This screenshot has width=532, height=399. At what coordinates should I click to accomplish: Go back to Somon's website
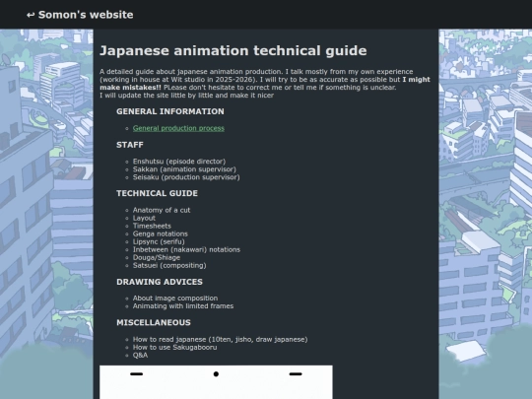click(80, 15)
